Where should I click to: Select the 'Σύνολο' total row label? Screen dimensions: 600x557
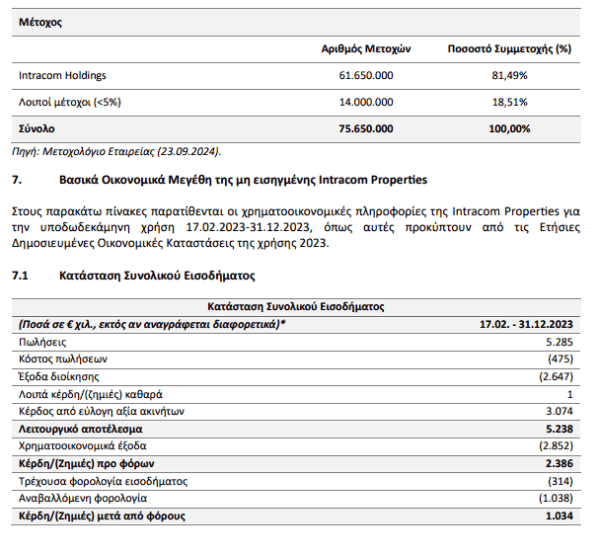pos(37,129)
